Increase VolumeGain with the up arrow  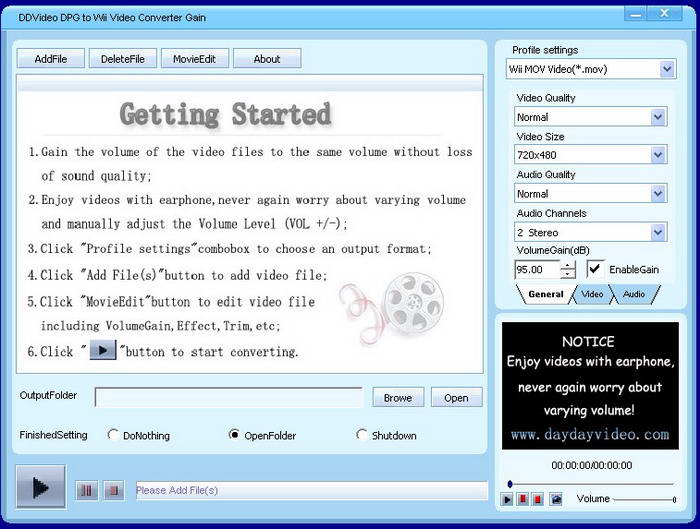567,266
